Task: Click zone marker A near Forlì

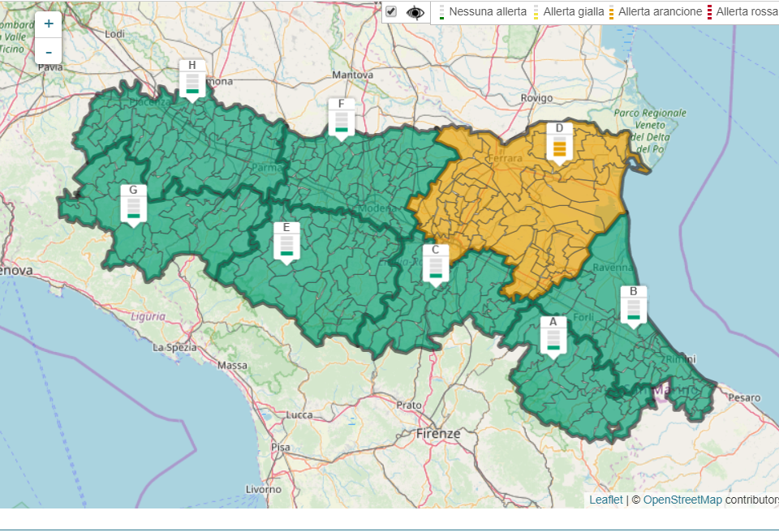Action: (x=553, y=336)
